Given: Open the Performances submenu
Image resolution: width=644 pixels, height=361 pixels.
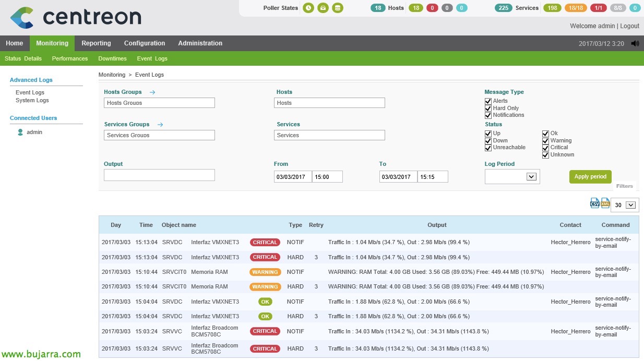Looking at the screenshot, I should click(x=70, y=58).
